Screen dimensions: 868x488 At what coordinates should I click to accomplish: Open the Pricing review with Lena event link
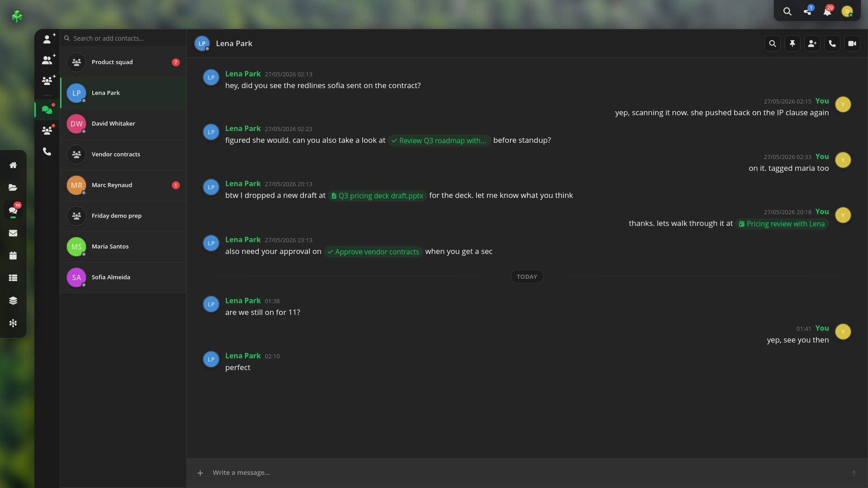pyautogui.click(x=782, y=224)
